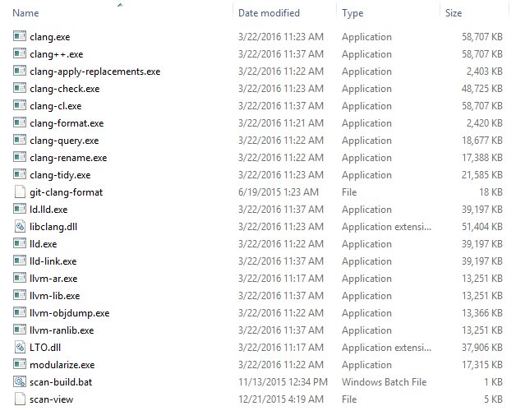Screen dimensions: 525x420
Task: Sort files by the Size column header
Action: 454,13
